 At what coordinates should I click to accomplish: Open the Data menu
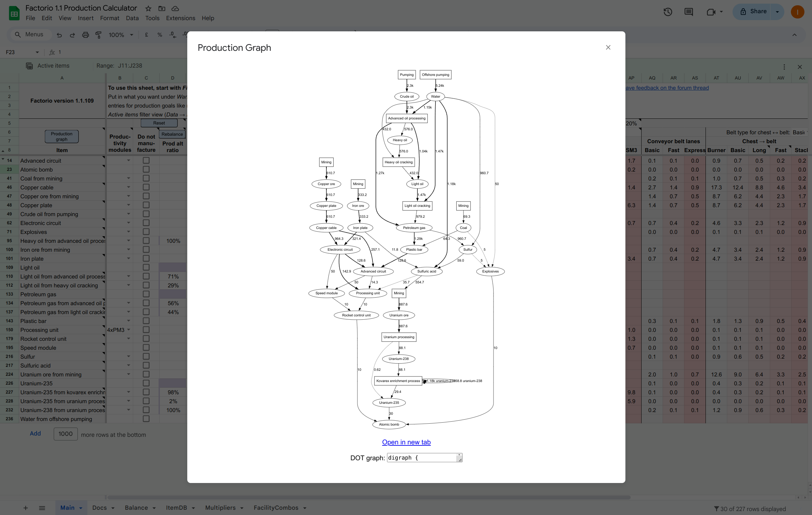click(x=132, y=18)
